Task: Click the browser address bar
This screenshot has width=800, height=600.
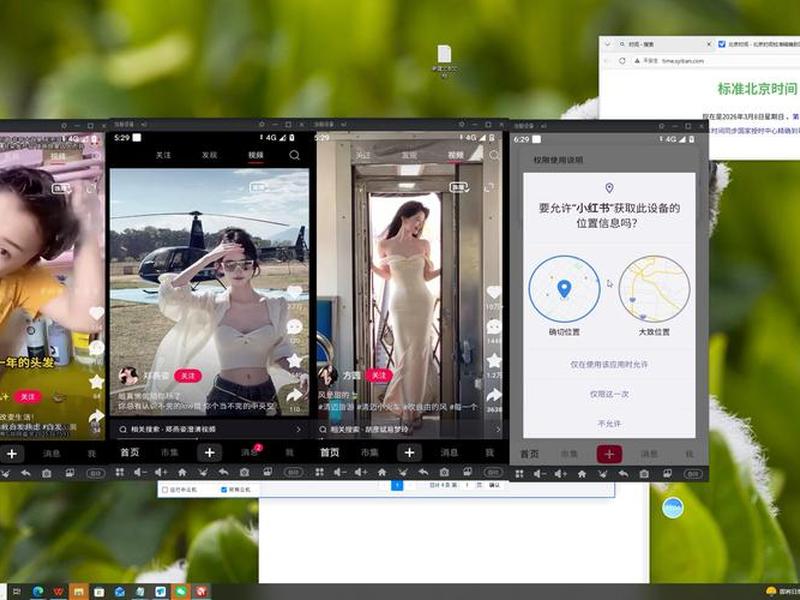Action: (714, 61)
